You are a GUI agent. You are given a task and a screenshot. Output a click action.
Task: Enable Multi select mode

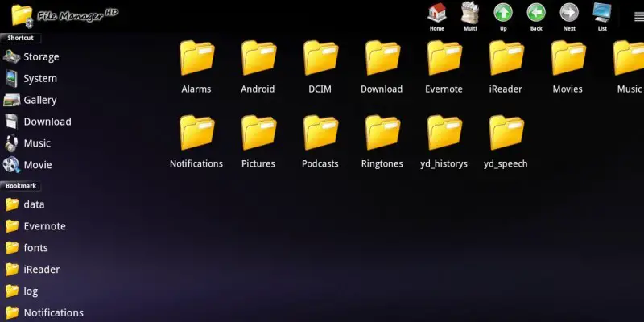(470, 17)
